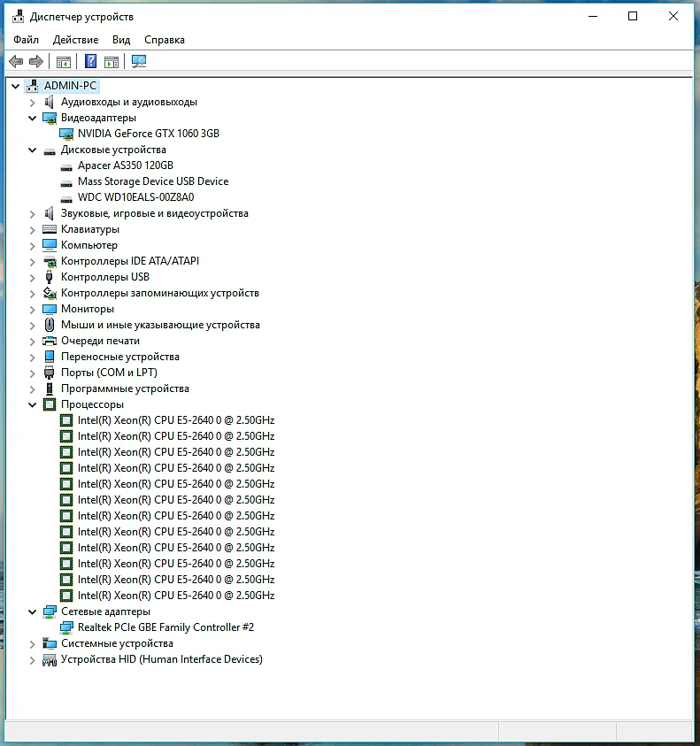Open Help via the blue question mark icon

[x=90, y=61]
